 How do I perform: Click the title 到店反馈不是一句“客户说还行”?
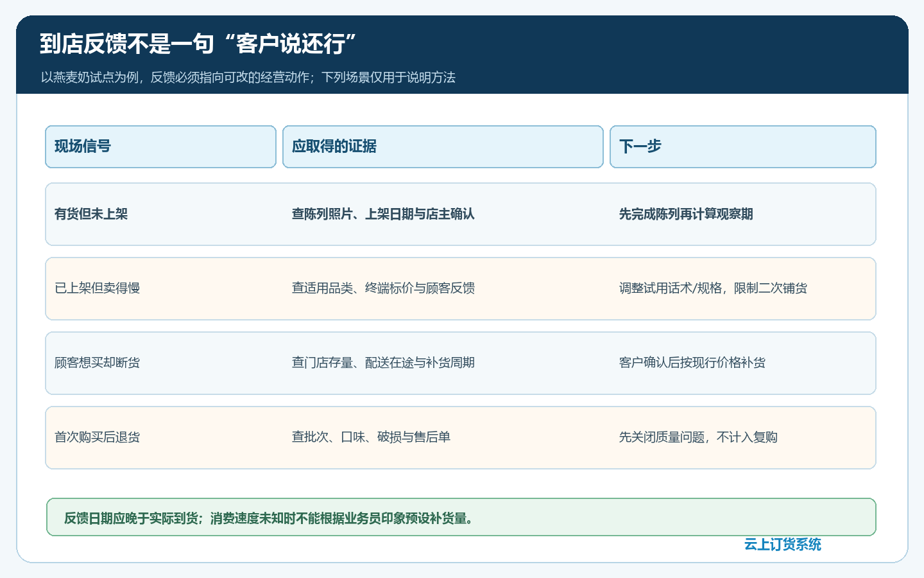pyautogui.click(x=198, y=44)
